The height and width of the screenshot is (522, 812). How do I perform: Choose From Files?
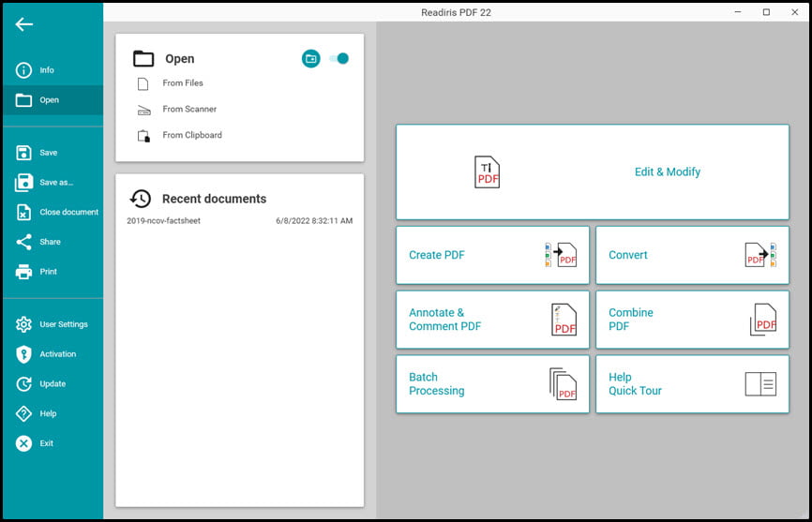coord(183,82)
